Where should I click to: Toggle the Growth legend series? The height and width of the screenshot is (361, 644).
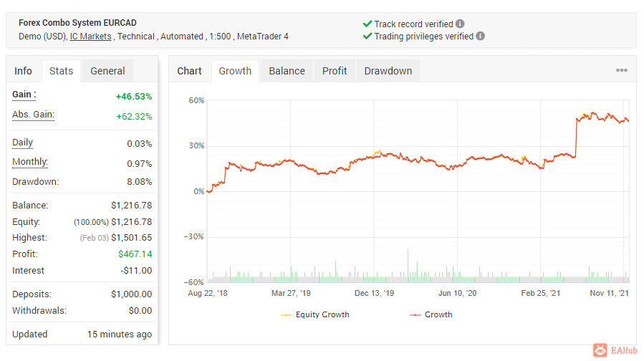[x=431, y=314]
